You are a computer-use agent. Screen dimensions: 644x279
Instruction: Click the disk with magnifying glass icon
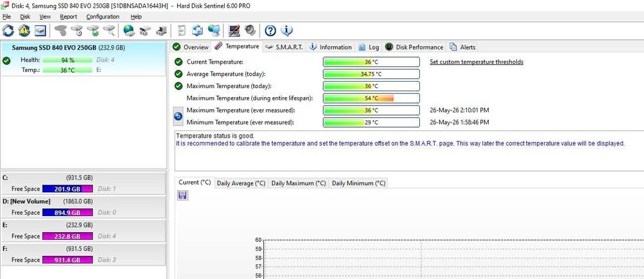[109, 30]
